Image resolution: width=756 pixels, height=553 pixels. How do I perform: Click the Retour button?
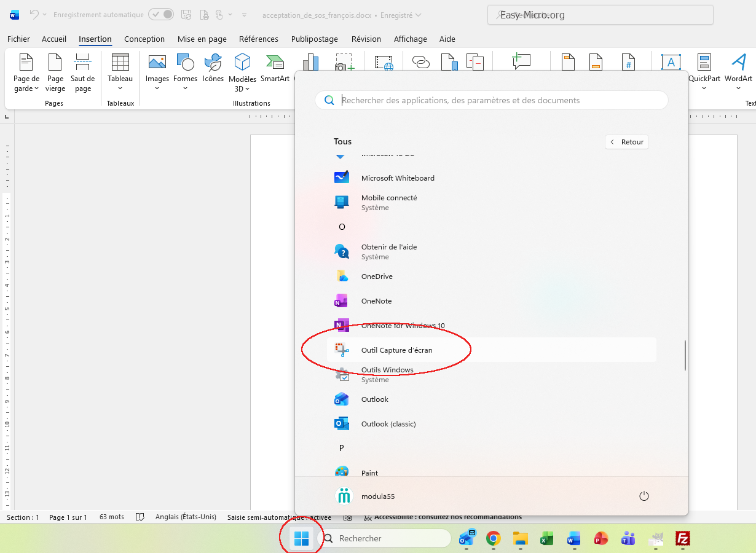(x=627, y=142)
